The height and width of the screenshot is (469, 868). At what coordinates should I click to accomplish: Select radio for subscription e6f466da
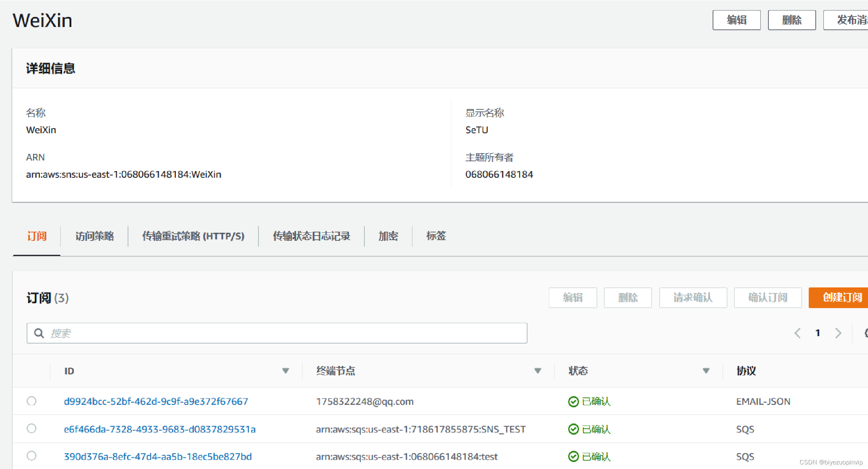pyautogui.click(x=32, y=428)
